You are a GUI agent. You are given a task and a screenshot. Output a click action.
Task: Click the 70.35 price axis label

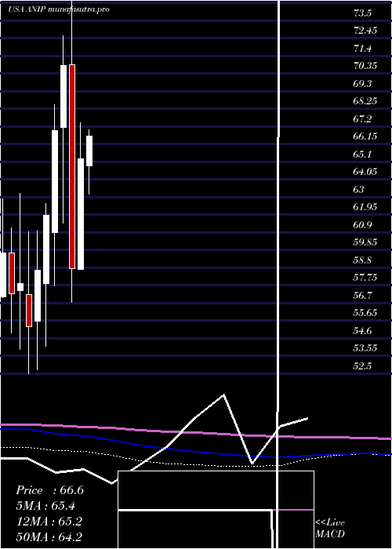pos(365,66)
